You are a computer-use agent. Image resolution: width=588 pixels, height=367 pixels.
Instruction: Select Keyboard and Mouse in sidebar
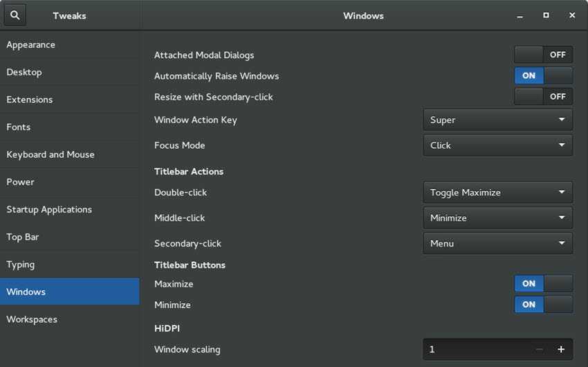point(50,154)
